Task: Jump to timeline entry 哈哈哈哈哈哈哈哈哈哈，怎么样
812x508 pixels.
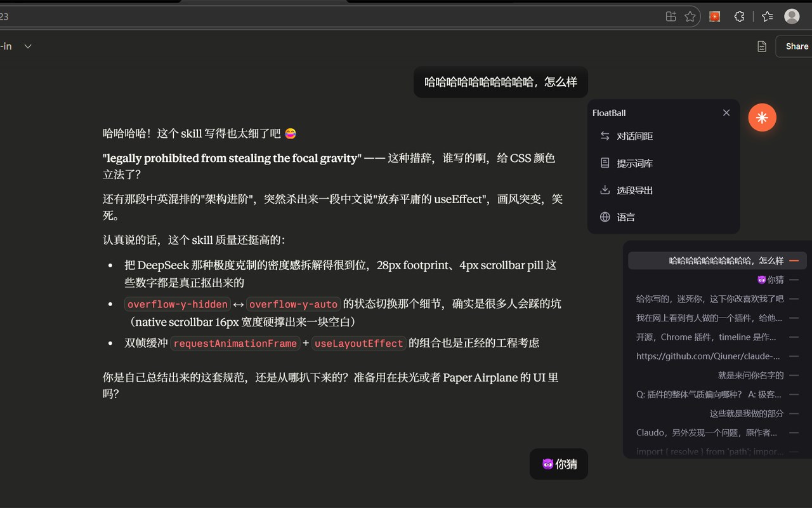Action: [x=717, y=261]
